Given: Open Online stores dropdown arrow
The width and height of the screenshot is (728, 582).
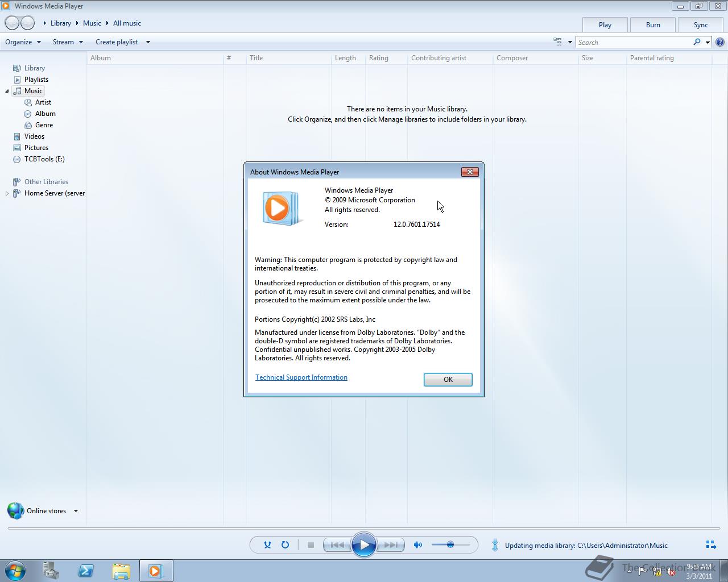Looking at the screenshot, I should click(76, 511).
